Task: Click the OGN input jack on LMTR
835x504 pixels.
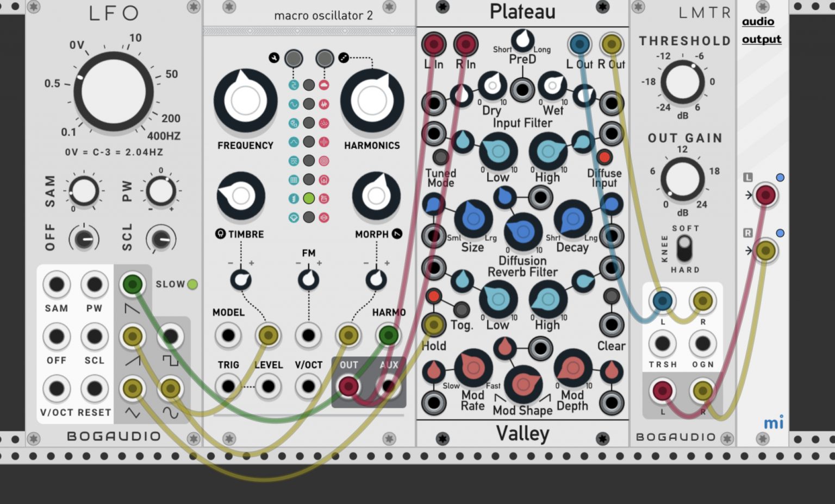Action: pyautogui.click(x=702, y=343)
